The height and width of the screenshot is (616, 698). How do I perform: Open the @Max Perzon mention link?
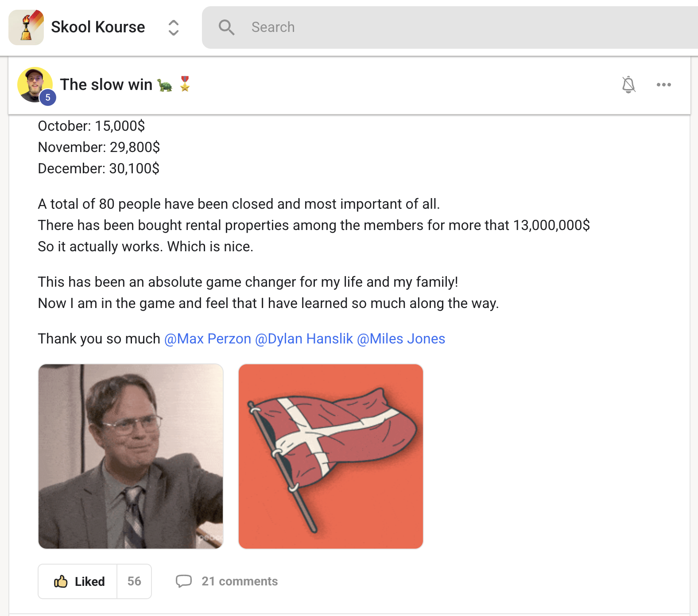208,339
